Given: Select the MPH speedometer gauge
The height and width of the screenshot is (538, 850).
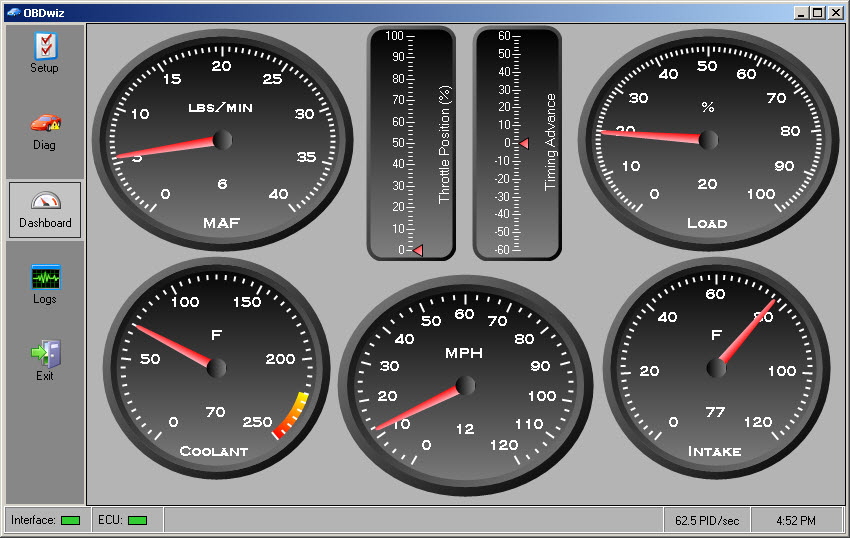Looking at the screenshot, I should coord(465,384).
